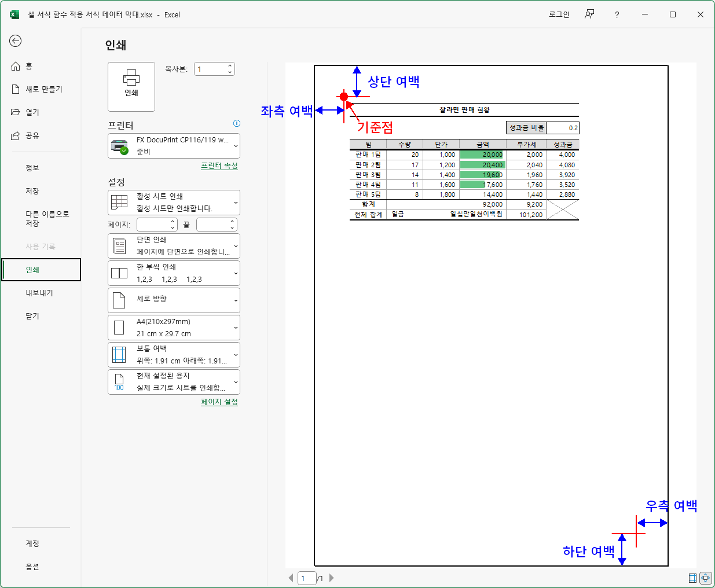The width and height of the screenshot is (715, 588).
Task: Choose 저장 from the sidebar
Action: (x=32, y=191)
